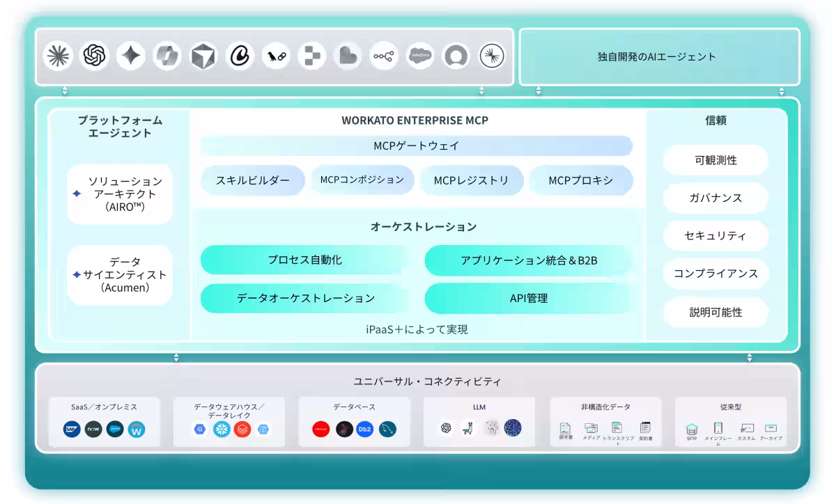The height and width of the screenshot is (504, 836).
Task: Click the プラットフォームエージェント heading
Action: pyautogui.click(x=120, y=126)
